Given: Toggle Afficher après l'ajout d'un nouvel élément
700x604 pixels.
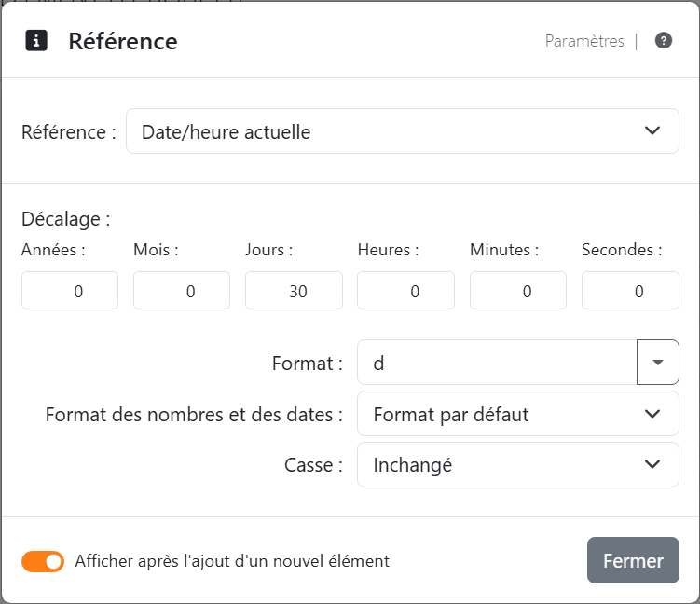Looking at the screenshot, I should point(43,561).
